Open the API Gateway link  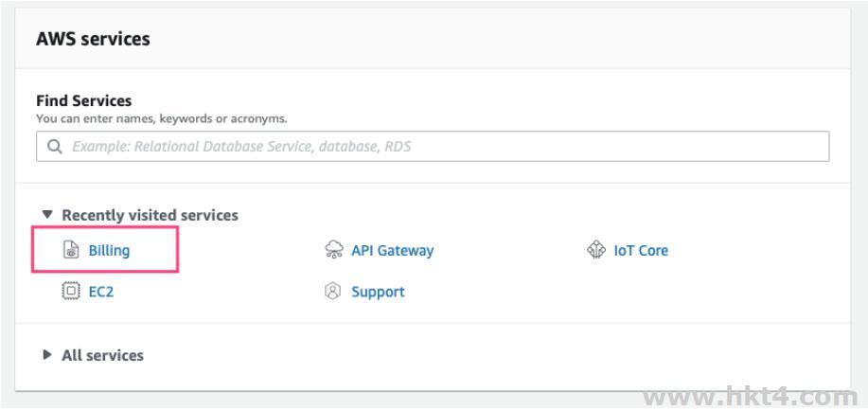393,250
